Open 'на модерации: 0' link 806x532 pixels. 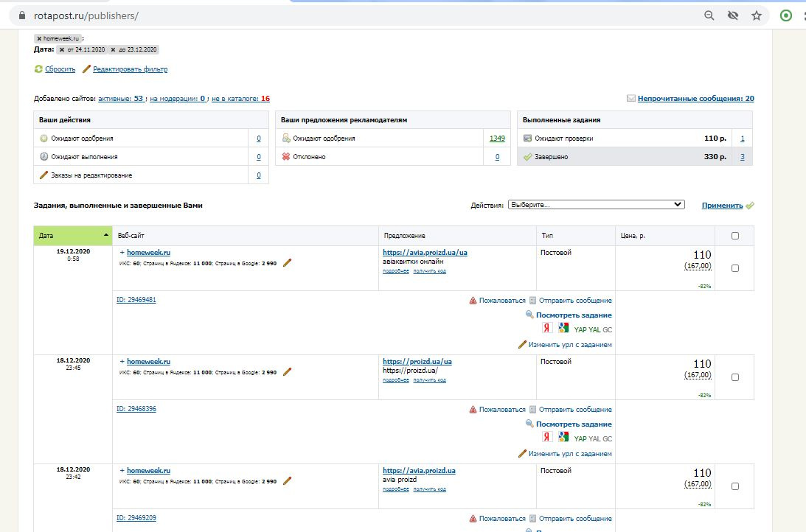click(x=178, y=99)
